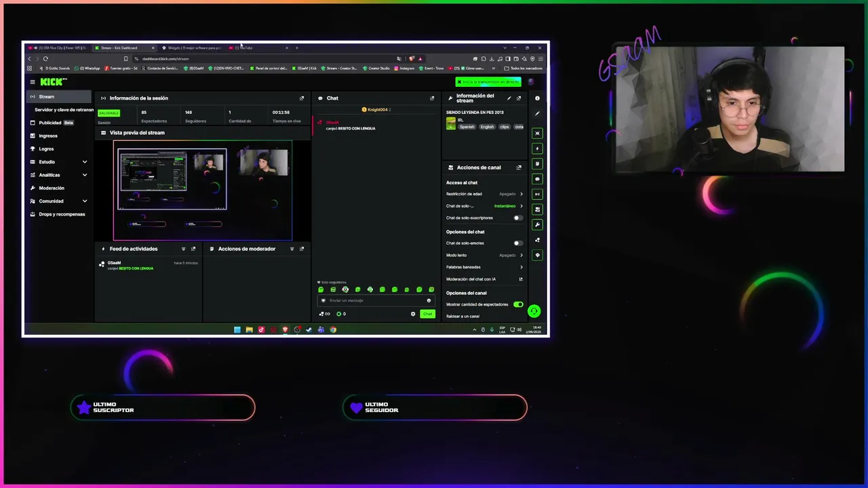Viewport: 868px width, 488px height.
Task: Click the Brave shields icon in address bar
Action: tap(412, 58)
